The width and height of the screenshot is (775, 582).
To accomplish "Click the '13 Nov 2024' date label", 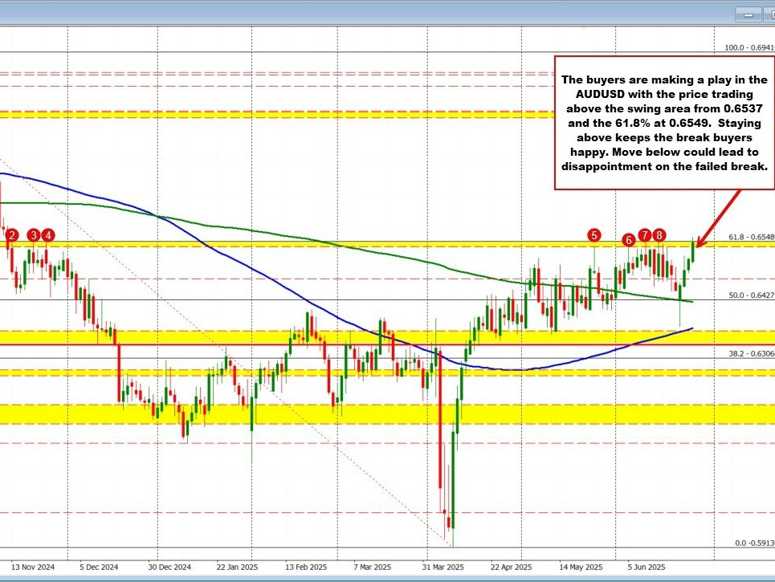I will pyautogui.click(x=33, y=567).
